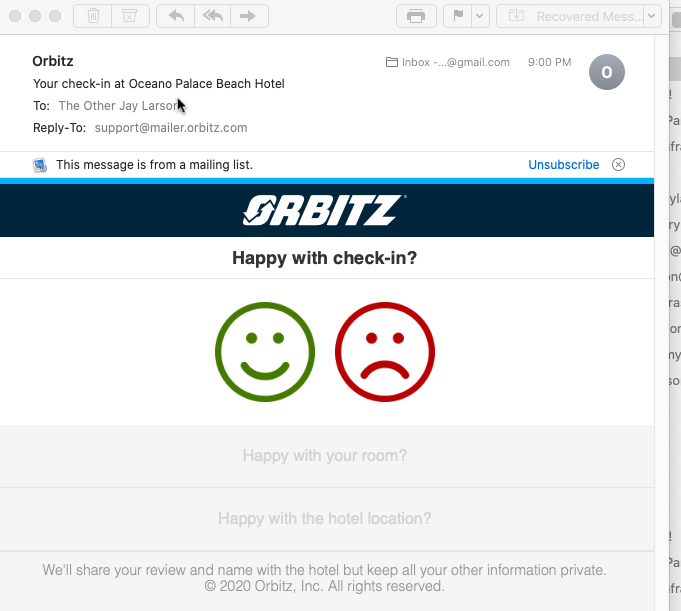This screenshot has height=611, width=681.
Task: Forward the email with the right arrow
Action: click(x=248, y=16)
